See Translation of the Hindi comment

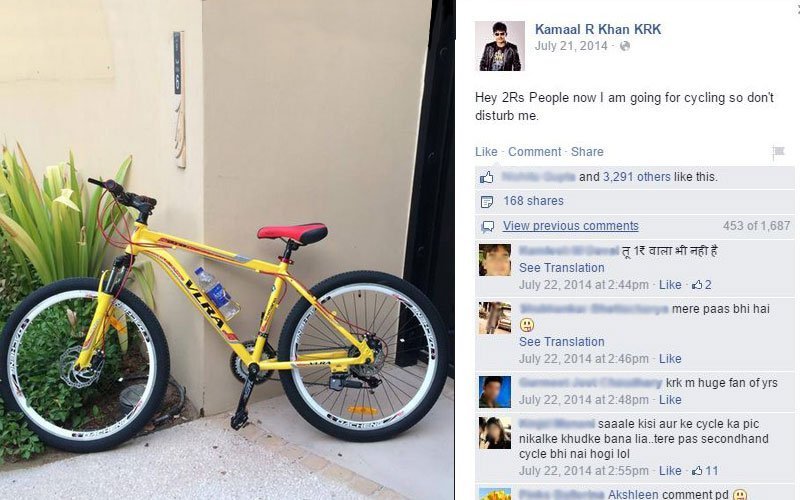pyautogui.click(x=561, y=268)
